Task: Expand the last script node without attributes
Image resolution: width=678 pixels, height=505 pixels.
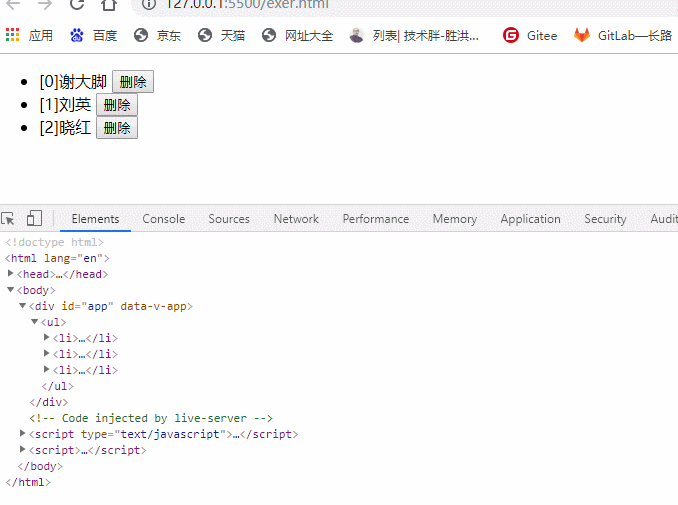Action: pyautogui.click(x=22, y=449)
